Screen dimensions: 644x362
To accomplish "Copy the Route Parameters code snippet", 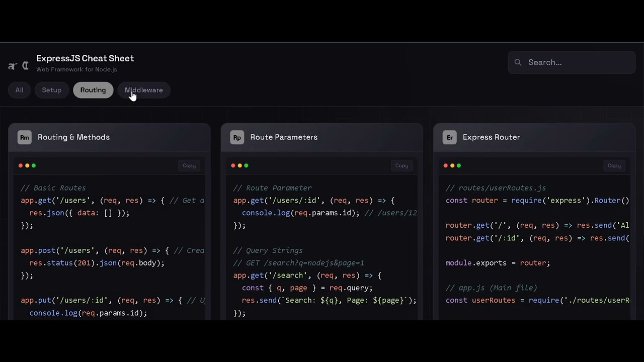I will pos(401,165).
